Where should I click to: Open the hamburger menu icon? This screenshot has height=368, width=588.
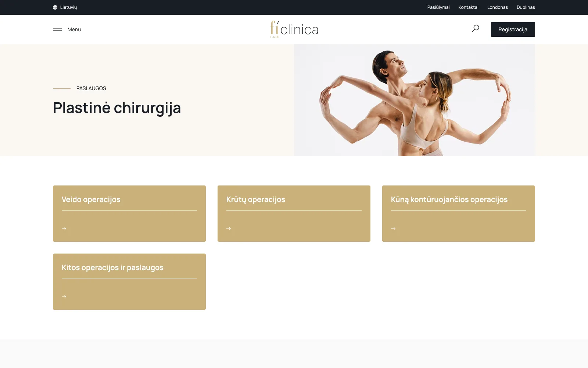57,29
